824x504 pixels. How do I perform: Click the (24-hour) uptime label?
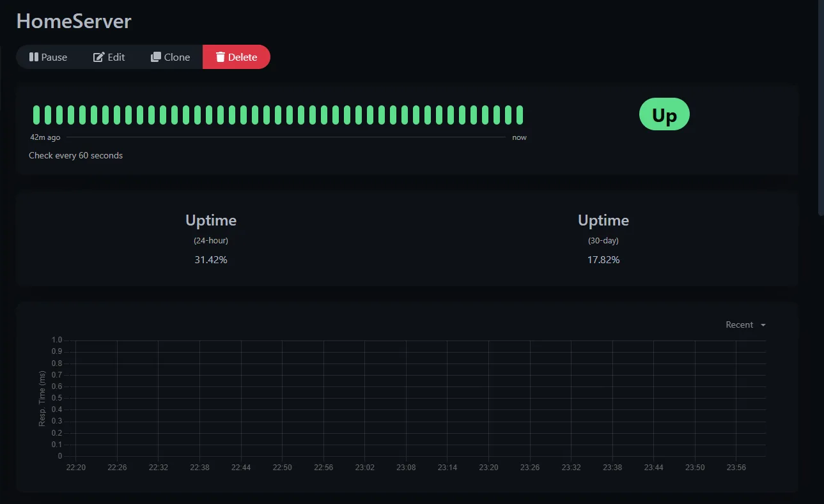[x=211, y=241]
